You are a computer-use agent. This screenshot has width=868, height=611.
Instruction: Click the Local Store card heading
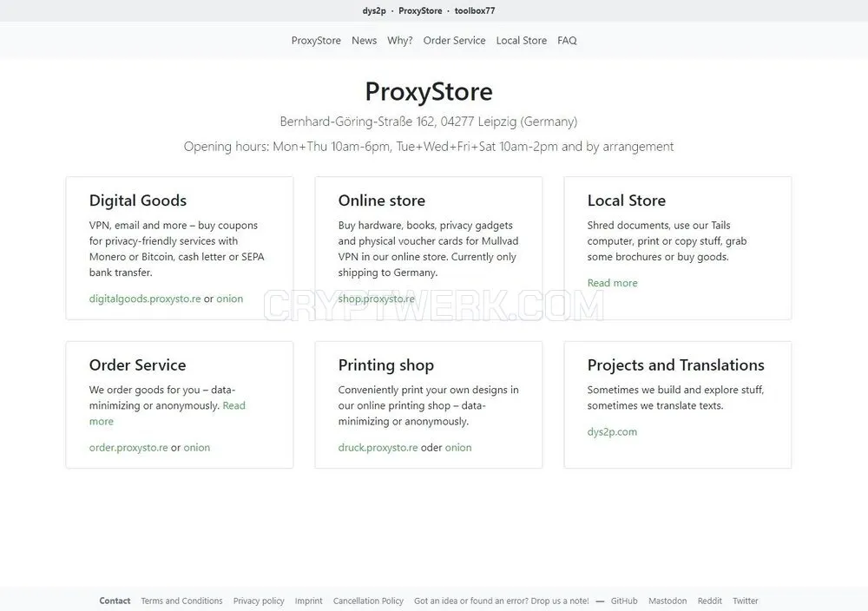point(627,200)
